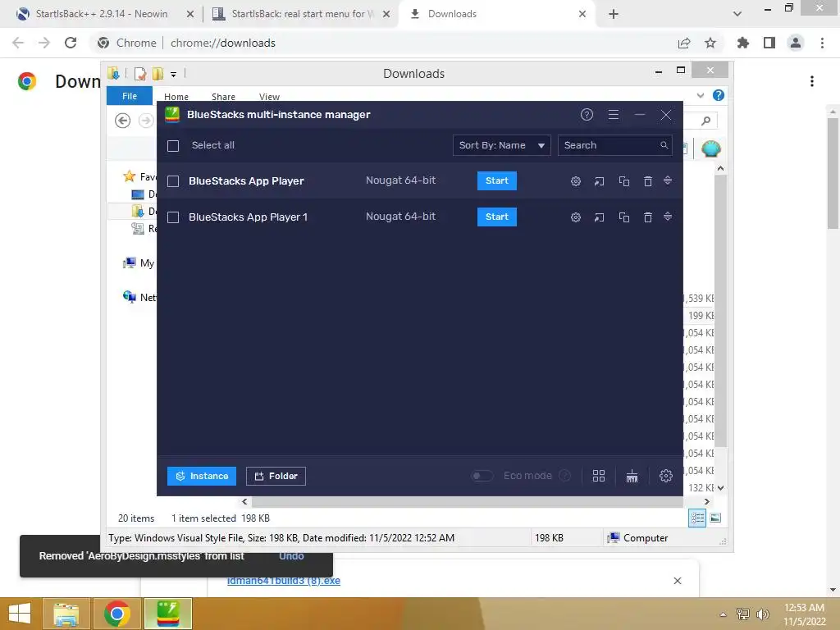Click Explorer back navigation arrow

(x=123, y=121)
